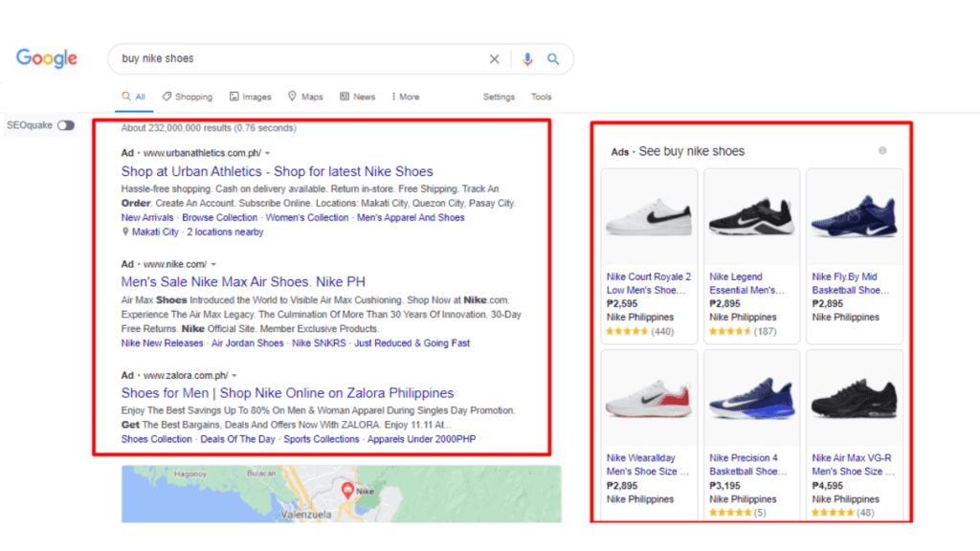Click the Nike pin marker on the map
Viewport: 980px width, 551px height.
[349, 489]
